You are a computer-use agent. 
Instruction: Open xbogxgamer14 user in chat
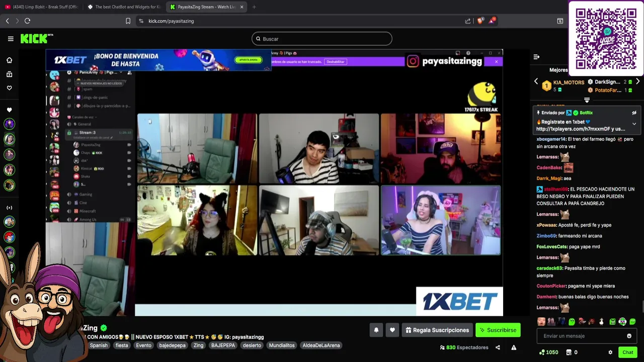551,139
